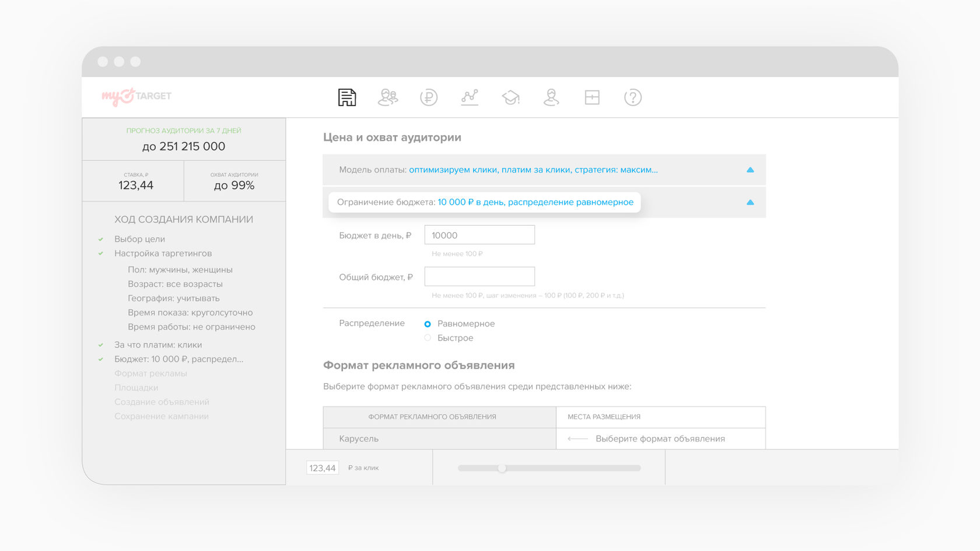Open the statistics graph icon

(470, 97)
